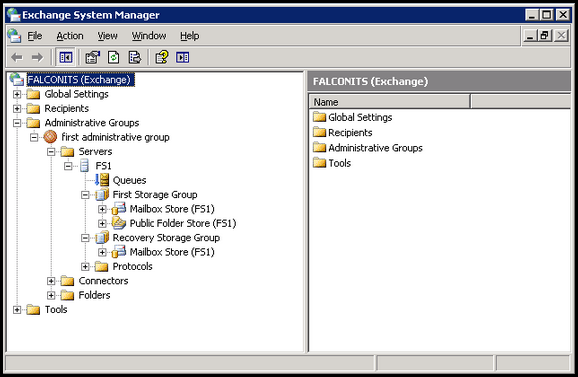Viewport: 578px width, 377px height.
Task: Open the Action menu
Action: pyautogui.click(x=70, y=36)
